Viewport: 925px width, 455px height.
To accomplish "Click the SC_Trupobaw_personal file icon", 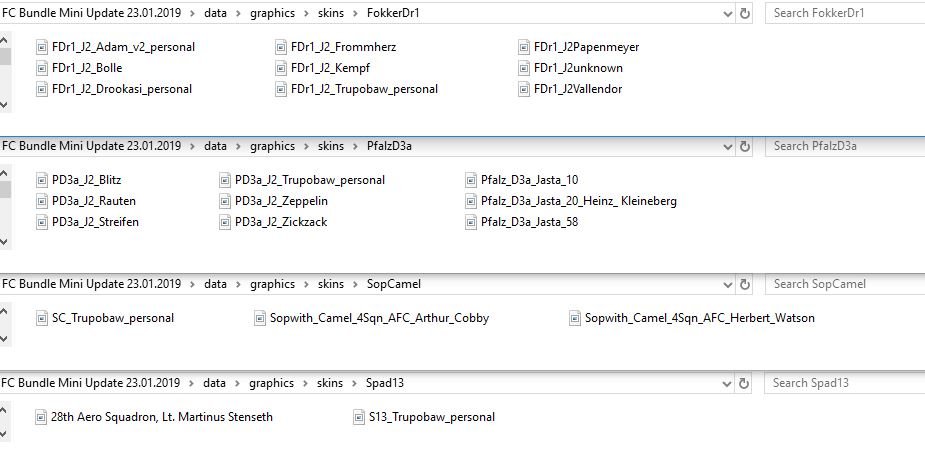I will [x=42, y=318].
